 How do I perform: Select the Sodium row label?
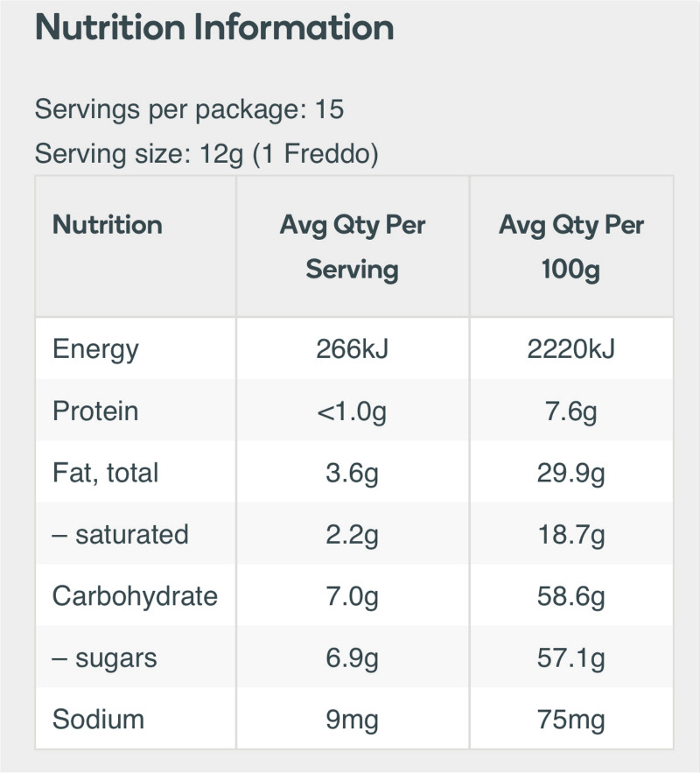[98, 720]
